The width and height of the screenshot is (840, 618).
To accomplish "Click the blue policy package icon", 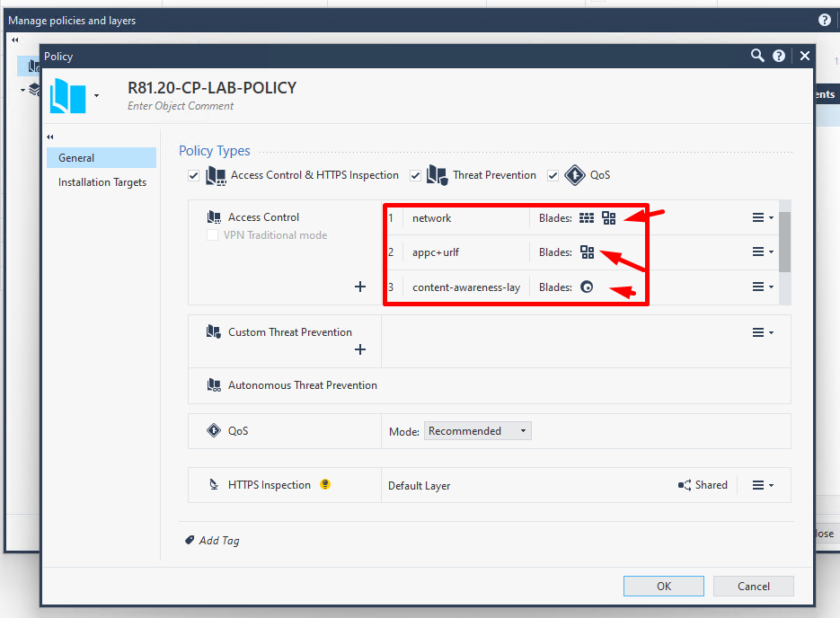I will (68, 96).
